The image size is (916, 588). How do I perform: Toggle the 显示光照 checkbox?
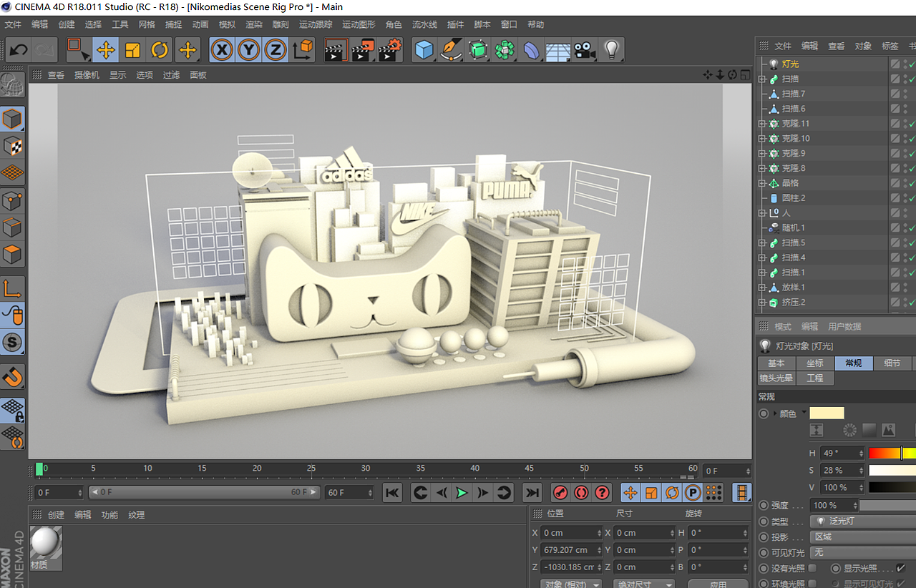[901, 569]
